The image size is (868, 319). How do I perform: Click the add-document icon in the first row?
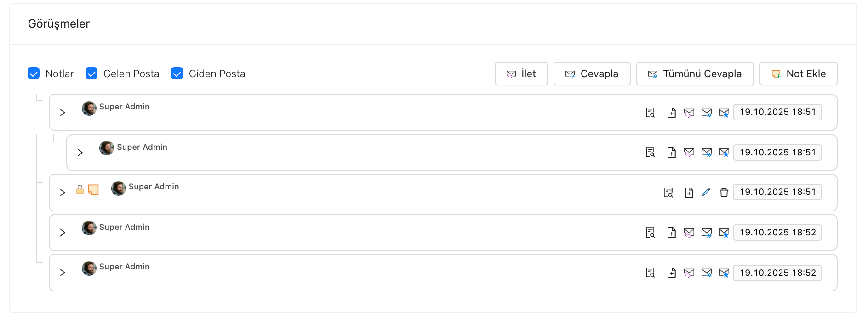[671, 113]
